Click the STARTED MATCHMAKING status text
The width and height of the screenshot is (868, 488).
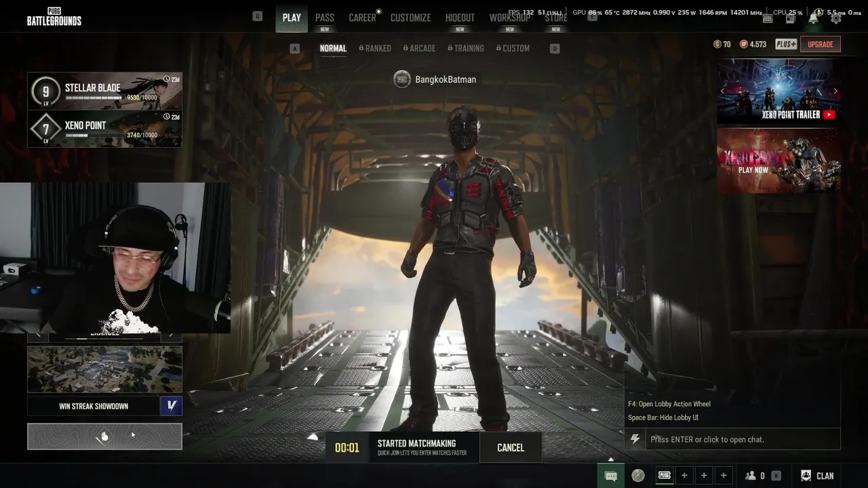(x=416, y=443)
